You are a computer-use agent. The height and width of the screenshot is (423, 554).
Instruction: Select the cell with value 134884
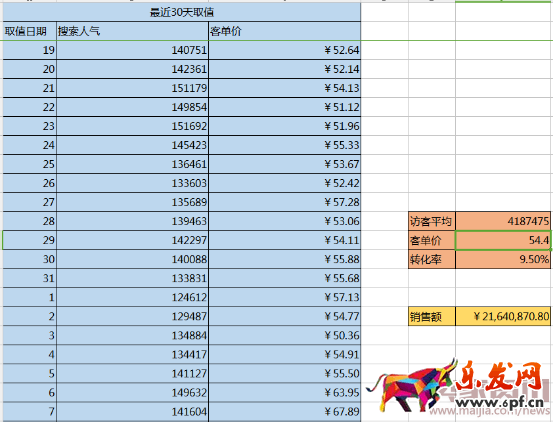132,336
